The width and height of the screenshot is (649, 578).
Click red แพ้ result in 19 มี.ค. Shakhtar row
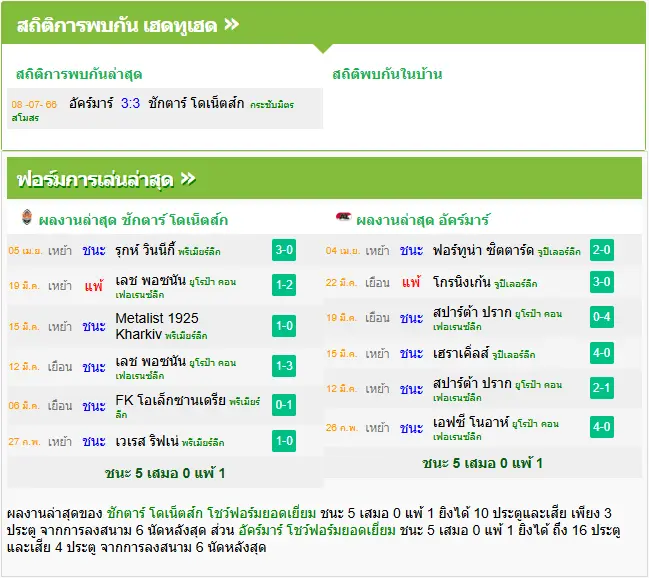point(94,286)
